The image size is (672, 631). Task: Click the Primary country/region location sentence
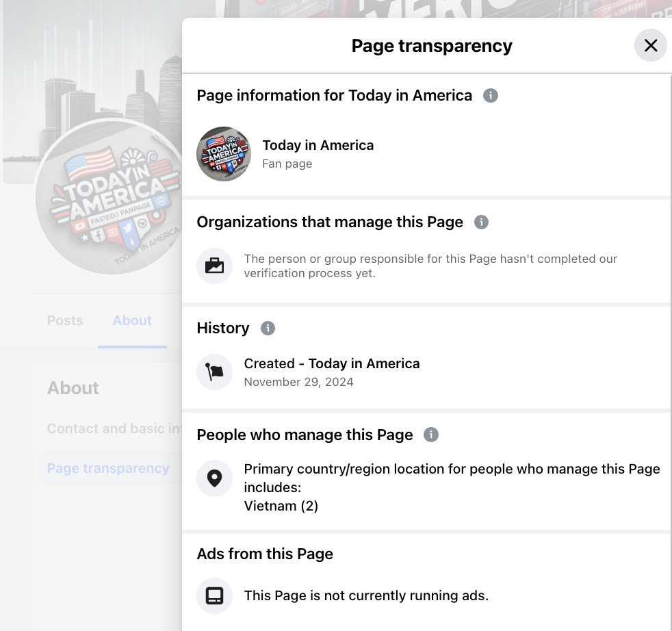(452, 478)
